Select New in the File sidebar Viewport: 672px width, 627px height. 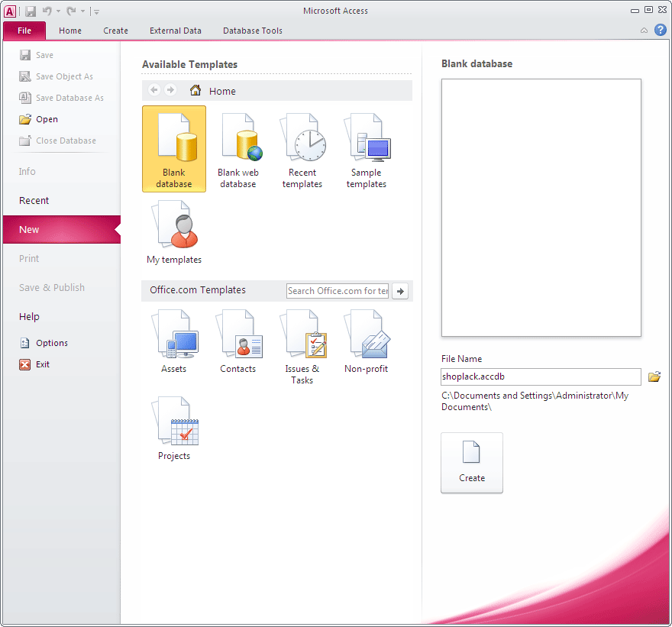pyautogui.click(x=62, y=230)
